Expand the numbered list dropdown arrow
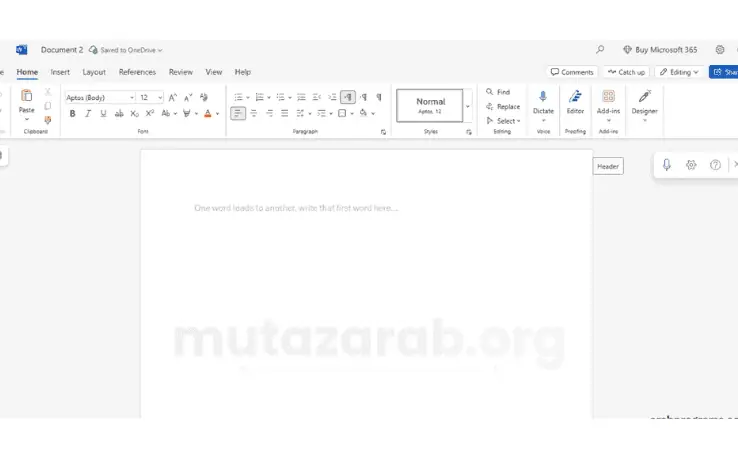This screenshot has width=738, height=458. [x=269, y=97]
